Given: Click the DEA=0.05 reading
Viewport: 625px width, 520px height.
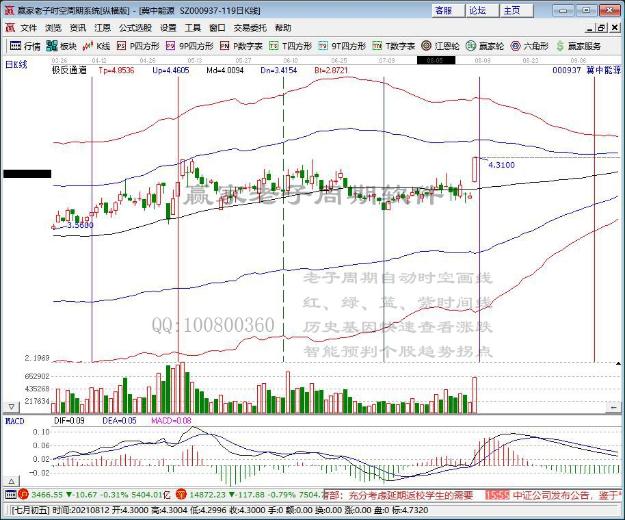Looking at the screenshot, I should pos(119,421).
